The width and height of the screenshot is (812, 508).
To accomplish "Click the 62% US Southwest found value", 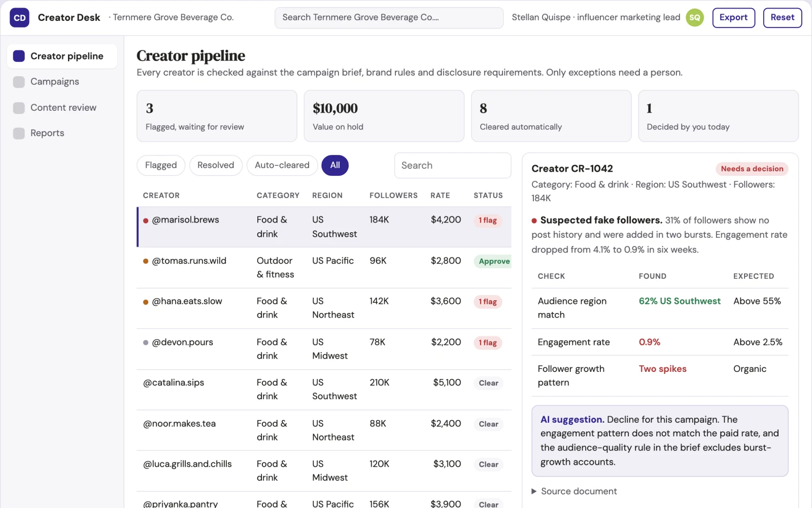I will [679, 301].
